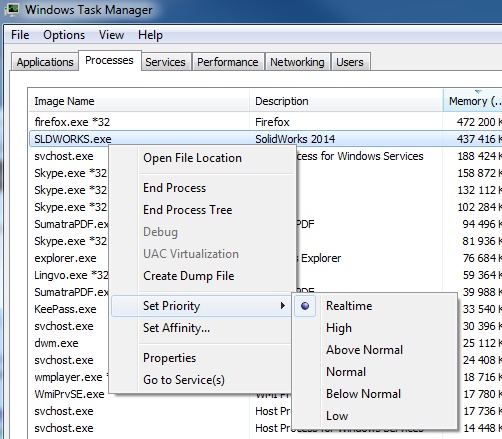
Task: Select the WmiPrvSE.exe process
Action: click(x=69, y=394)
